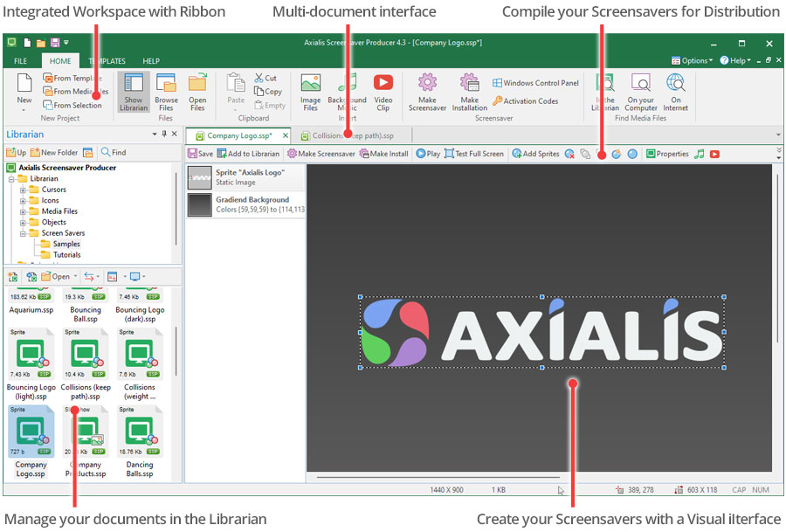Open the Options dropdown

click(693, 60)
